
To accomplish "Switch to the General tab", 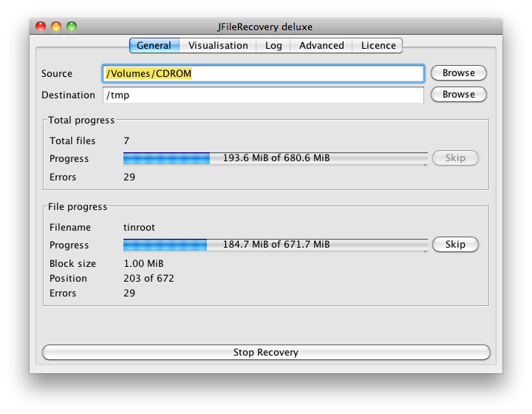I will (x=154, y=46).
